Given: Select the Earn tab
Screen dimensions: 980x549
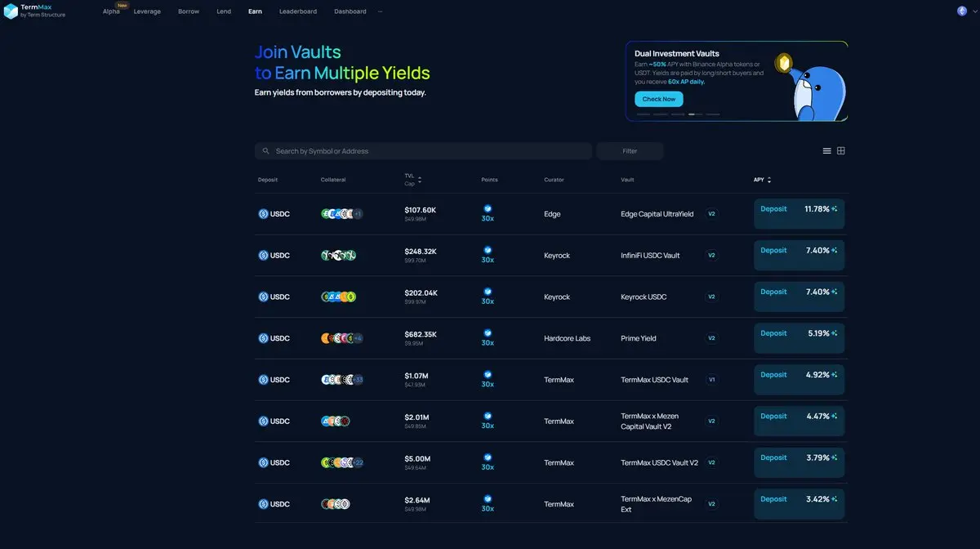Looking at the screenshot, I should [x=256, y=11].
